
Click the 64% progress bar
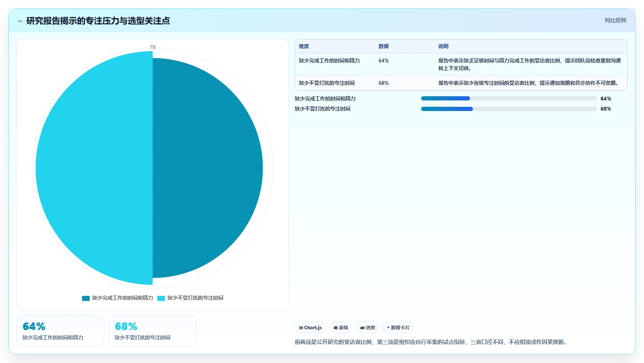pos(509,98)
